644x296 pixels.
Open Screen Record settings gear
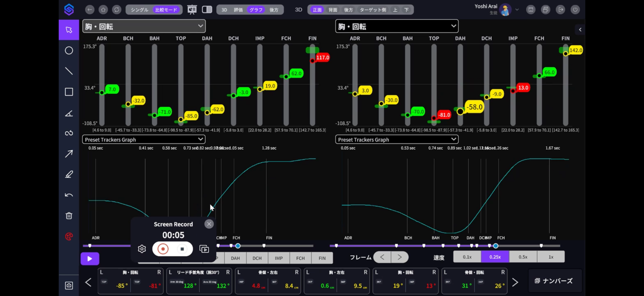coord(142,249)
